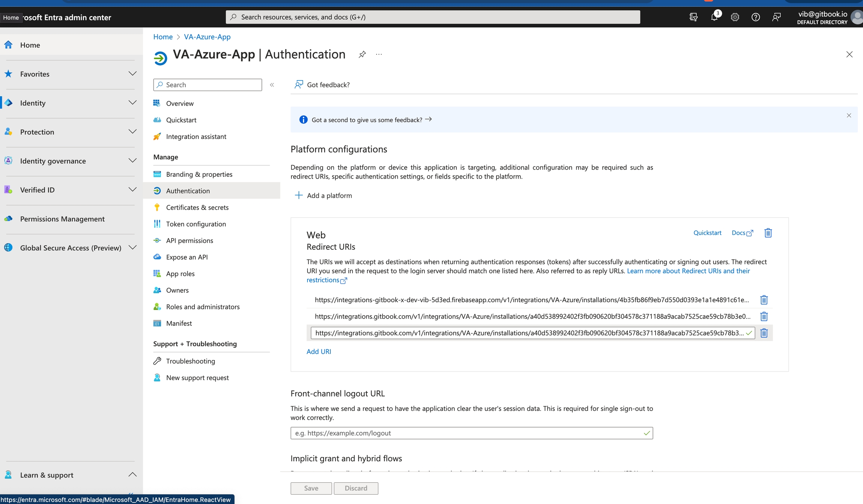Open API permissions menu item
Screen dimensions: 863x504
tap(190, 240)
